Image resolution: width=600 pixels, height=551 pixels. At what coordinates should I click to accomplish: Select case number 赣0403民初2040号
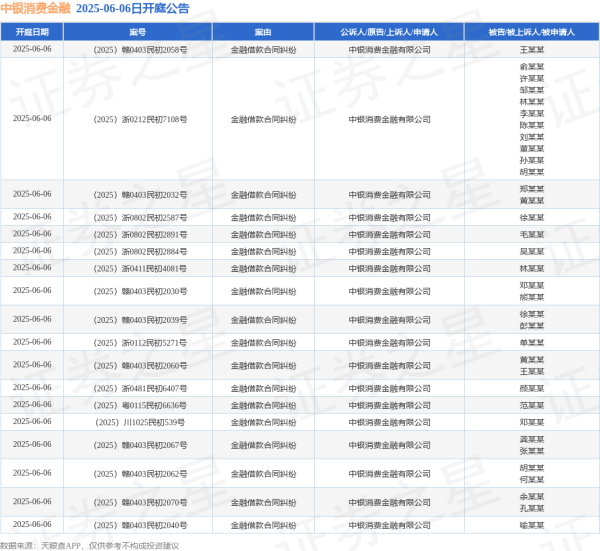tap(140, 525)
